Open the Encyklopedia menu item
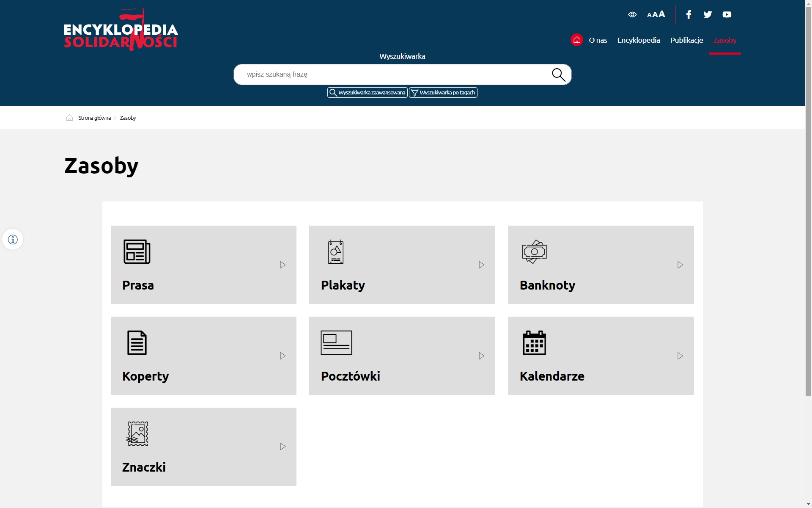 tap(638, 40)
